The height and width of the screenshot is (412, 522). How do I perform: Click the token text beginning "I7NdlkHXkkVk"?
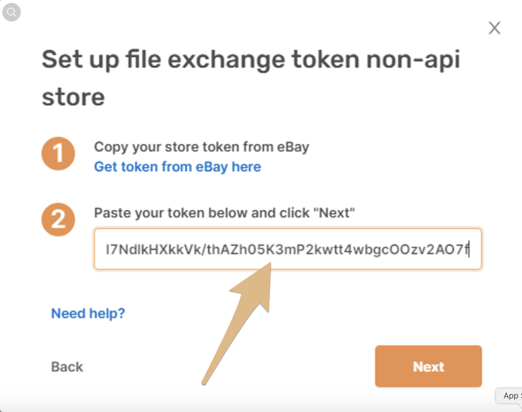pos(287,249)
